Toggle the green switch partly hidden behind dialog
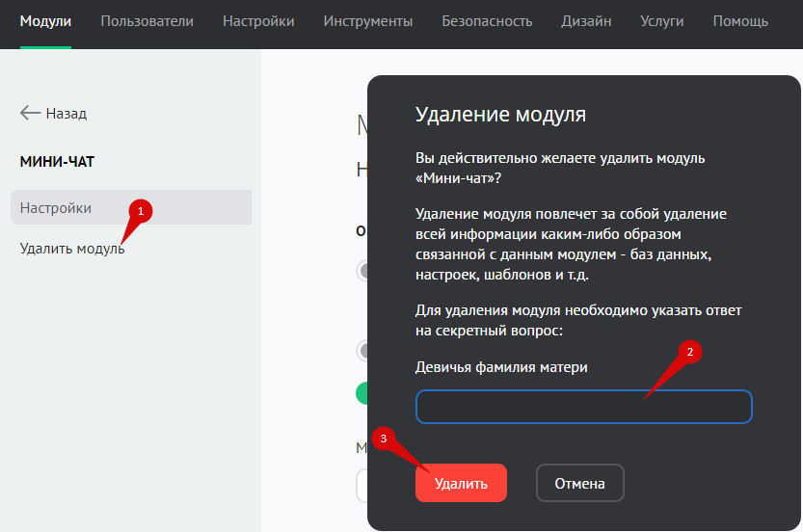 click(x=362, y=392)
